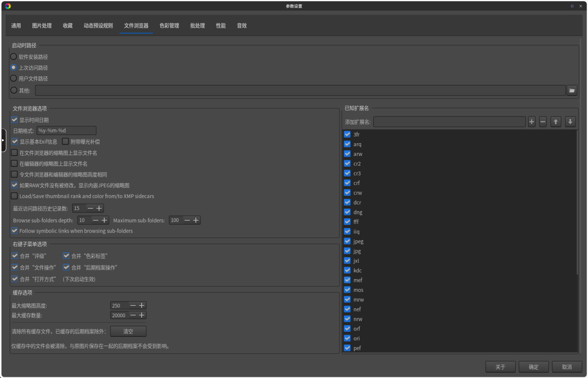Image resolution: width=588 pixels, height=378 pixels.
Task: Move extension up with the up-arrow icon
Action: coord(556,122)
